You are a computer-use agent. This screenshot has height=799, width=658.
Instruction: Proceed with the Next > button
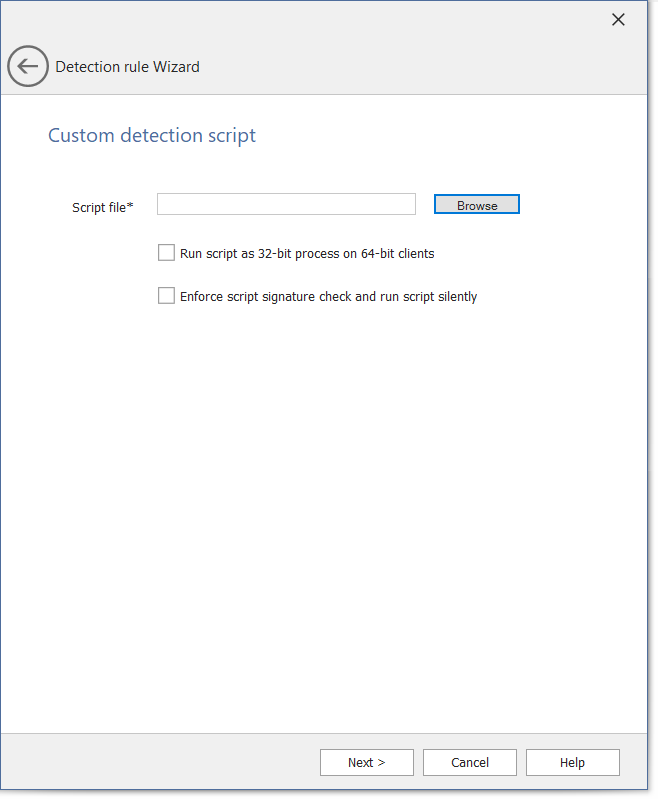pyautogui.click(x=366, y=763)
